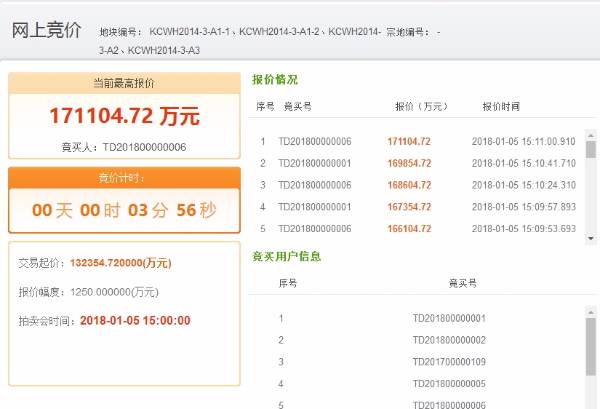Click the 167354.72 bid price
The height and width of the screenshot is (409, 600).
(409, 207)
